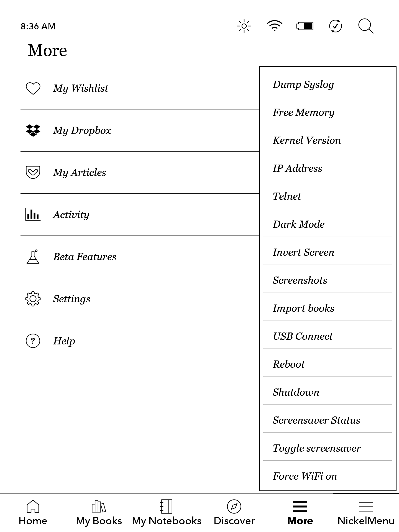Open My Articles
Screen dimensions: 399x532
tap(80, 172)
